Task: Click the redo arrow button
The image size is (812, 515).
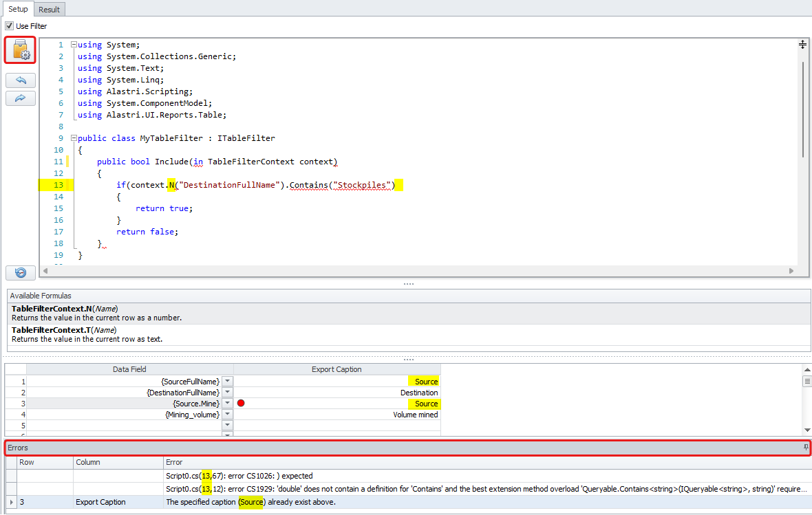Action: (x=21, y=98)
